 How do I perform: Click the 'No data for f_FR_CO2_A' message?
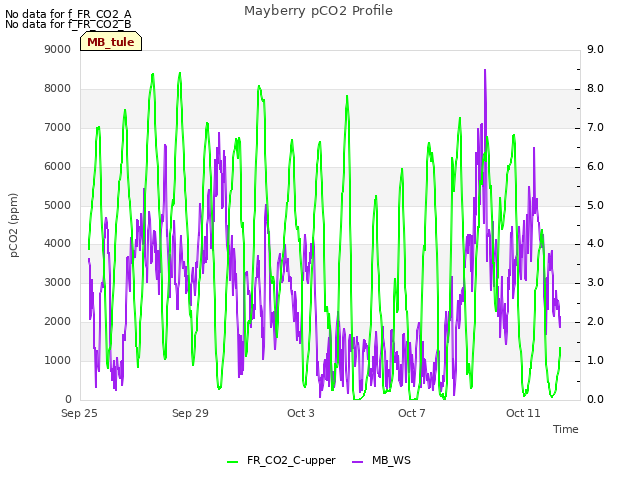point(68,14)
